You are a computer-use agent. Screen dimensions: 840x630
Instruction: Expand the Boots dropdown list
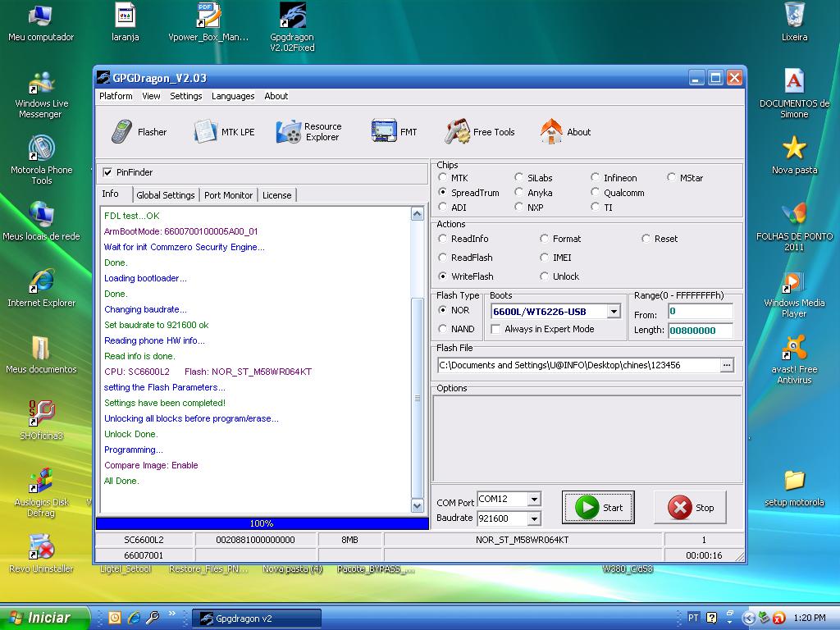pos(614,311)
